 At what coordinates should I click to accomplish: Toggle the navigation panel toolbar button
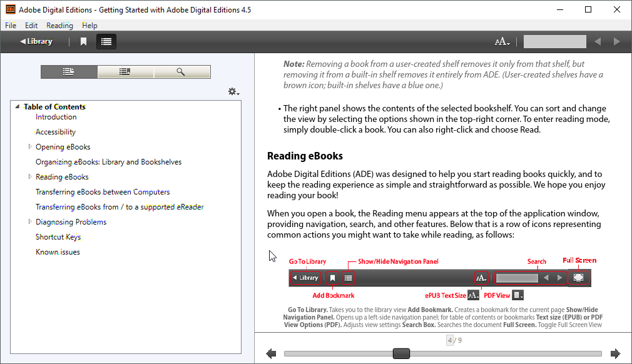[x=106, y=41]
